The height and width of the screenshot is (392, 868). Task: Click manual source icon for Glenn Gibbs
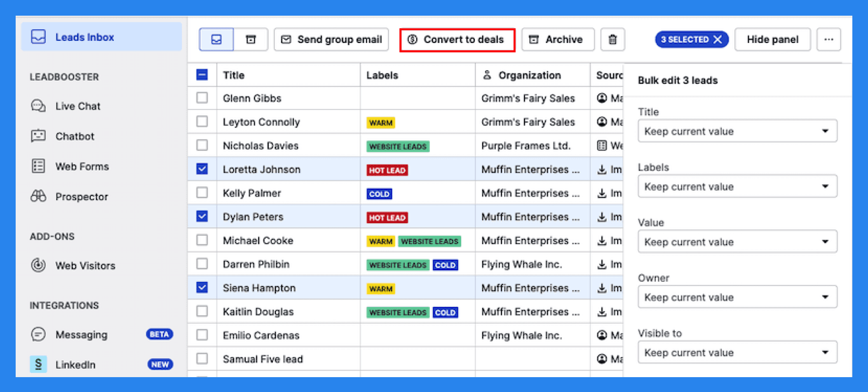602,98
